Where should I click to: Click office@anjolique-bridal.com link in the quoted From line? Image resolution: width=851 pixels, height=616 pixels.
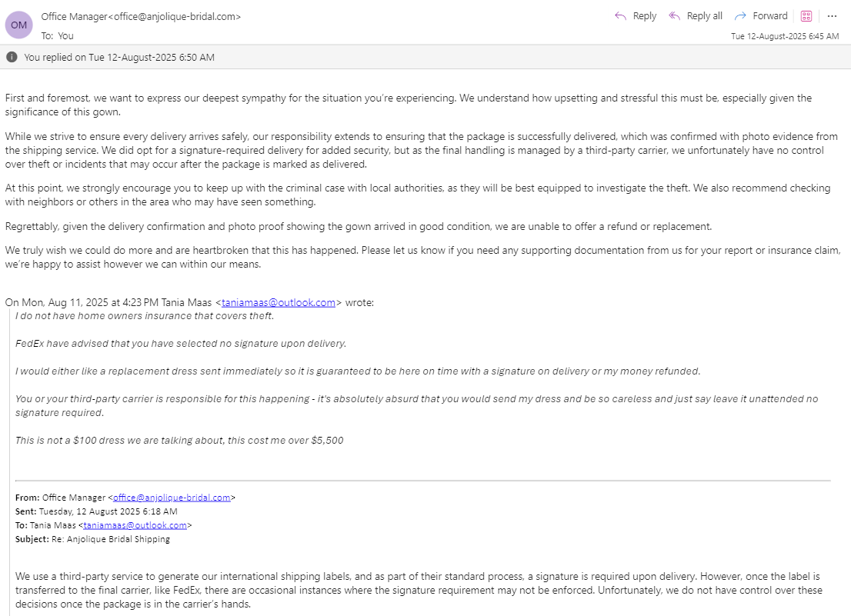172,498
